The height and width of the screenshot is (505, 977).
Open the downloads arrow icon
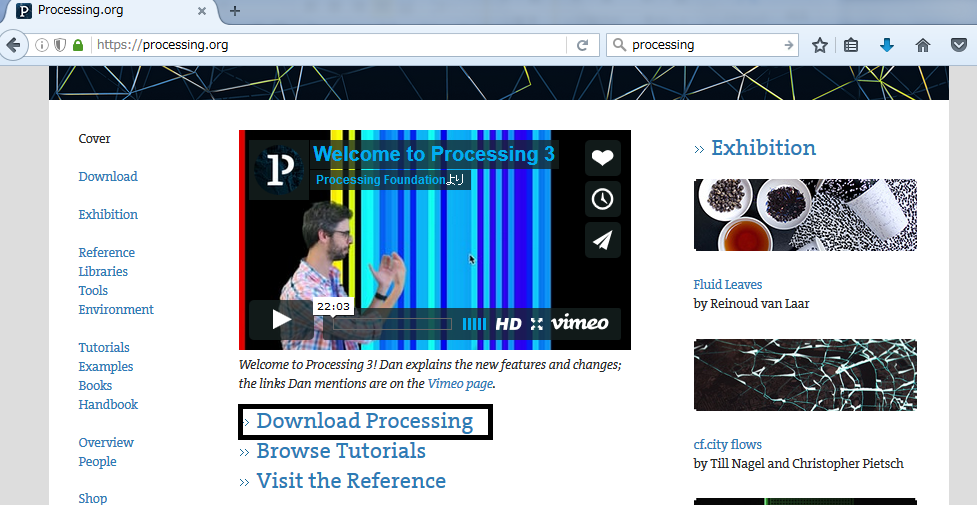(x=887, y=45)
